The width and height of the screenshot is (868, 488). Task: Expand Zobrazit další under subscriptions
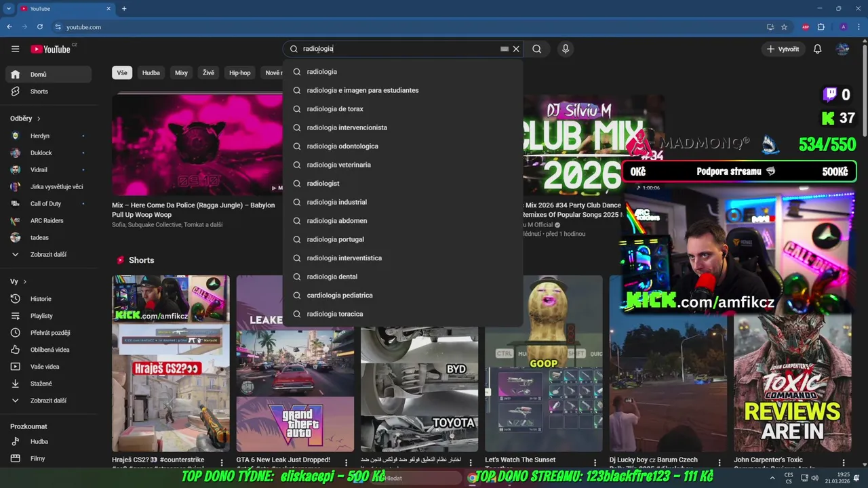pyautogui.click(x=47, y=254)
